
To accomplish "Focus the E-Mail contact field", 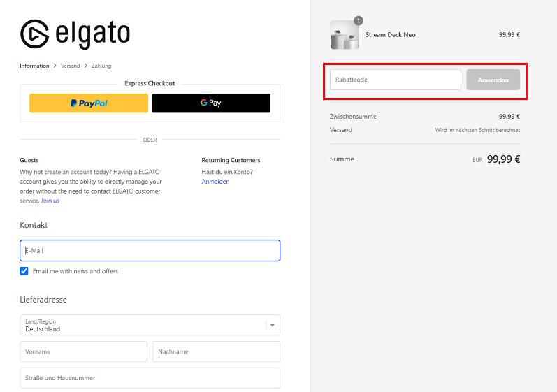I will pyautogui.click(x=150, y=251).
